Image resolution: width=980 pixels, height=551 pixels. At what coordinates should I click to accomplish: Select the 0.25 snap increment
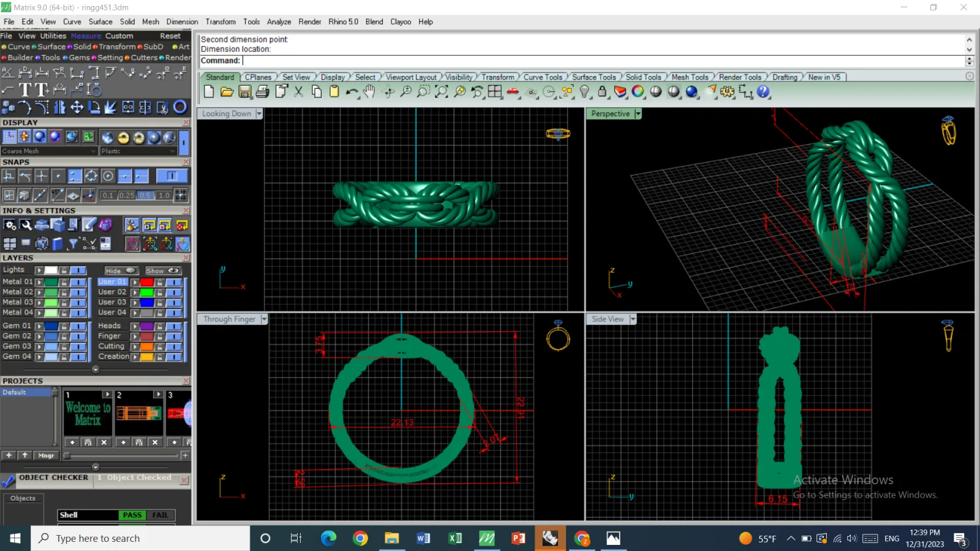tap(127, 195)
